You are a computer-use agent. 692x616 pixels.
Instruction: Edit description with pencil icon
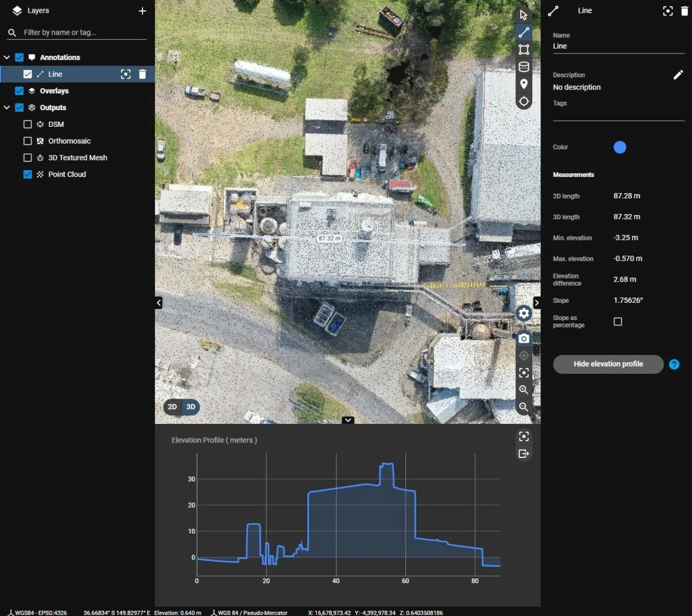(678, 75)
